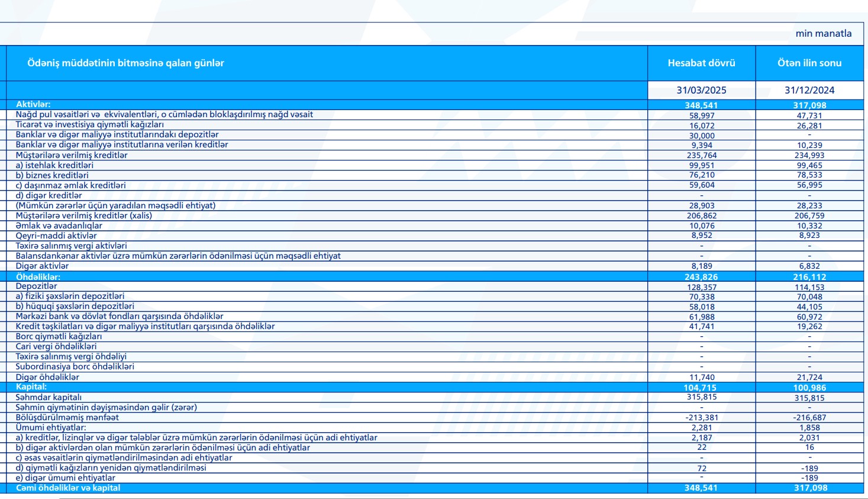The image size is (868, 499).
Task: Select the 58,997 cash equivalents value
Action: pyautogui.click(x=702, y=116)
